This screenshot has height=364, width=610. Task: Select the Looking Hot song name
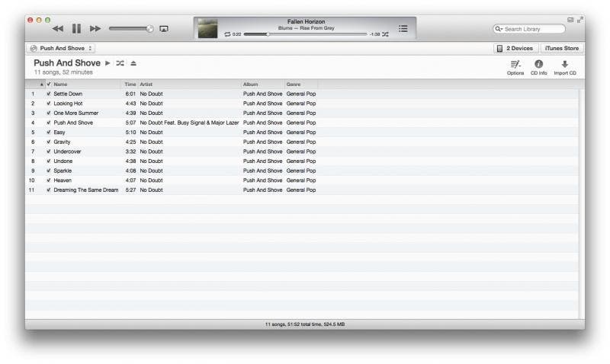(68, 104)
